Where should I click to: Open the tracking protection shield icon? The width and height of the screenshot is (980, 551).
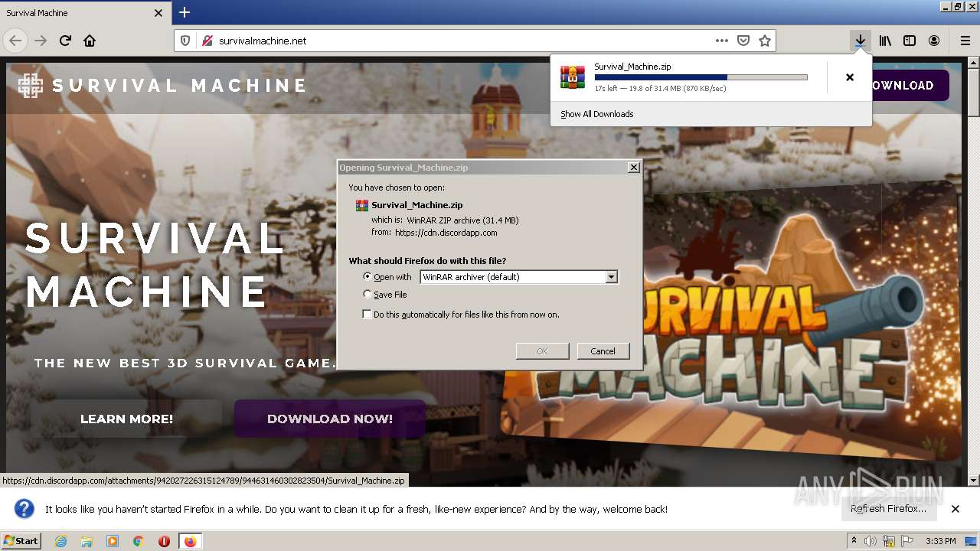click(x=185, y=41)
